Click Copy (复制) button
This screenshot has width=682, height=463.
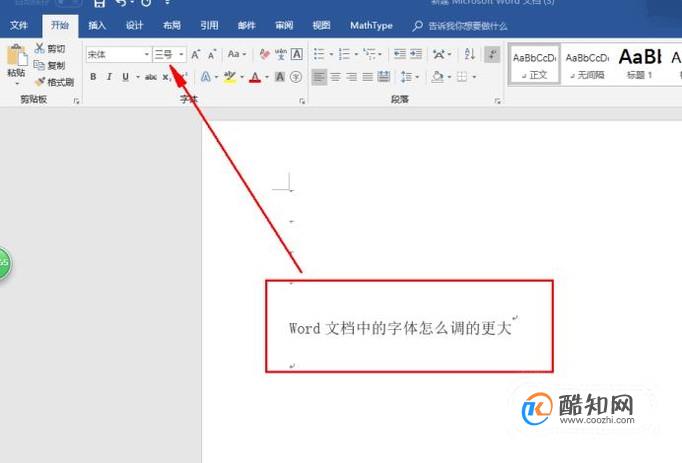(x=50, y=65)
